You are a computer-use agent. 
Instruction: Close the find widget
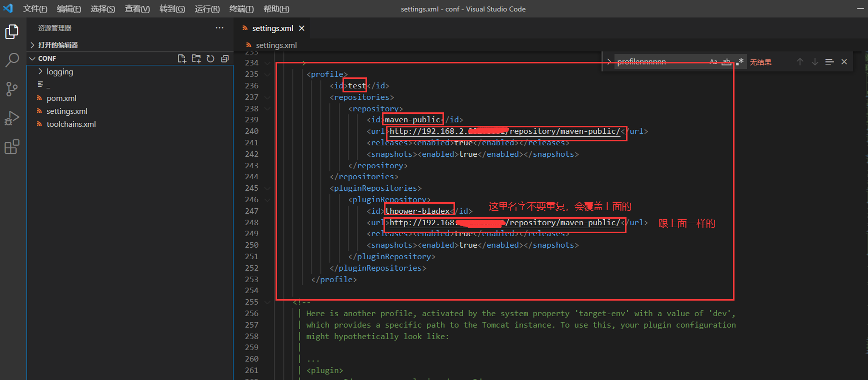(844, 62)
